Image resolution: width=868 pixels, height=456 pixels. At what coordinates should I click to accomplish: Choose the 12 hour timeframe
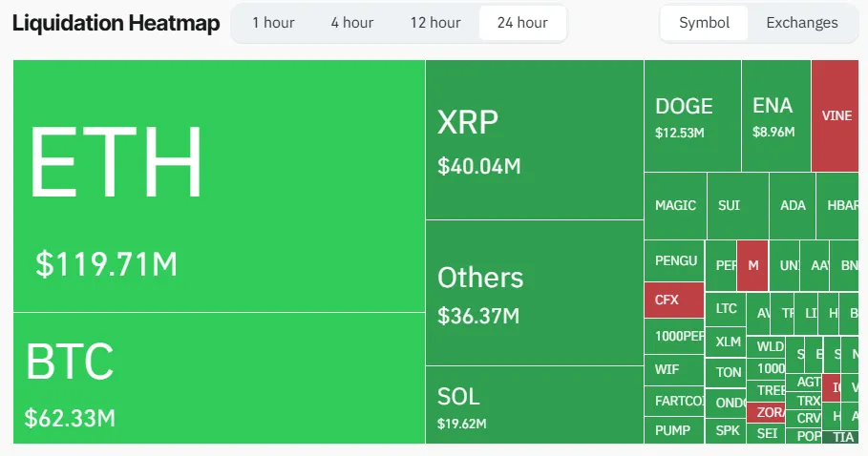click(x=434, y=23)
